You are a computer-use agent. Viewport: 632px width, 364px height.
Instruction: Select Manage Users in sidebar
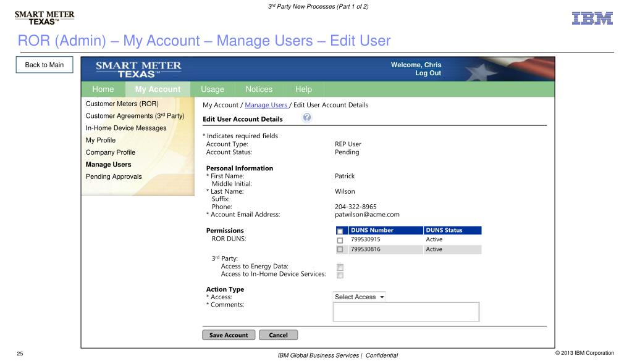(109, 164)
